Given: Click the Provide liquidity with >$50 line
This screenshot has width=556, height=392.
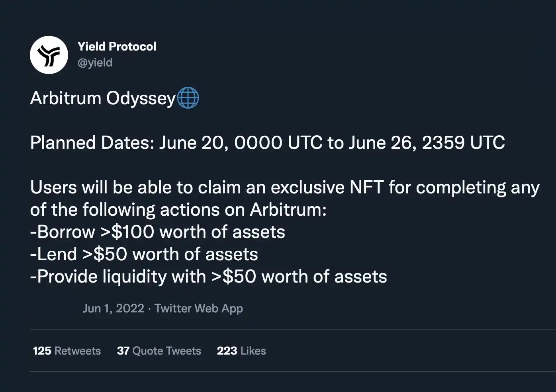Looking at the screenshot, I should coord(209,277).
